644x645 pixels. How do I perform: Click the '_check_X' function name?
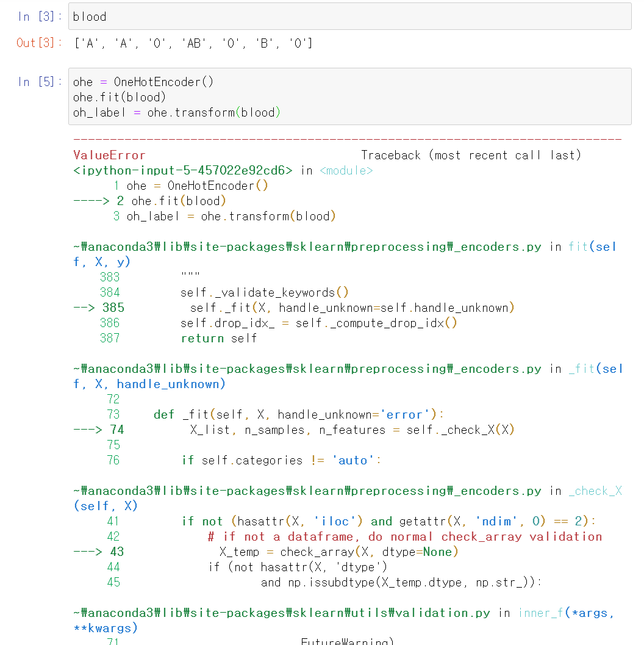click(595, 491)
